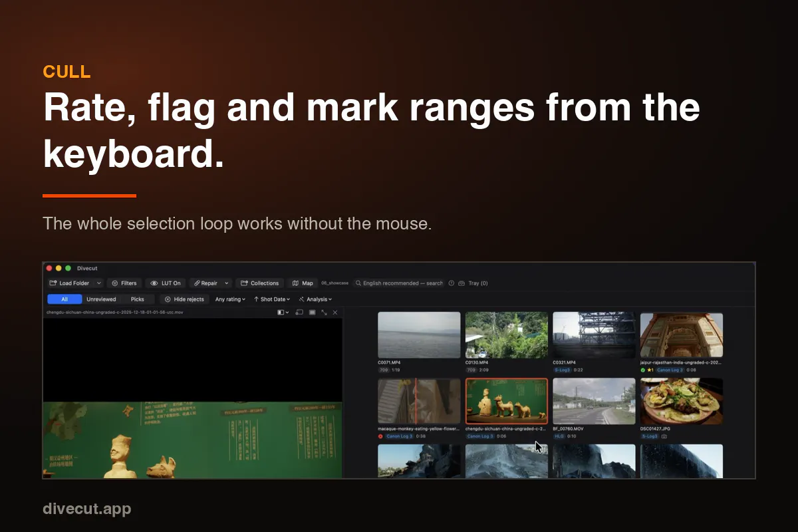Select the C0130.MP4 thumbnail

click(x=507, y=335)
